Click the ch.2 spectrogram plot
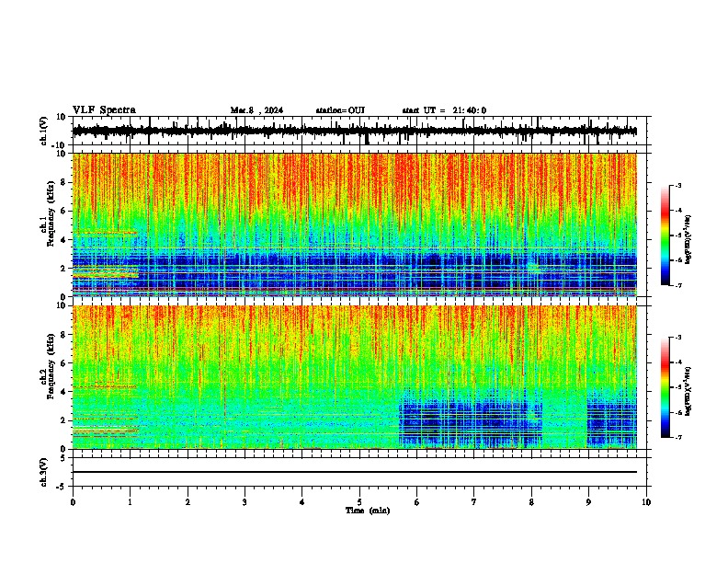This screenshot has height=563, width=728. point(355,377)
